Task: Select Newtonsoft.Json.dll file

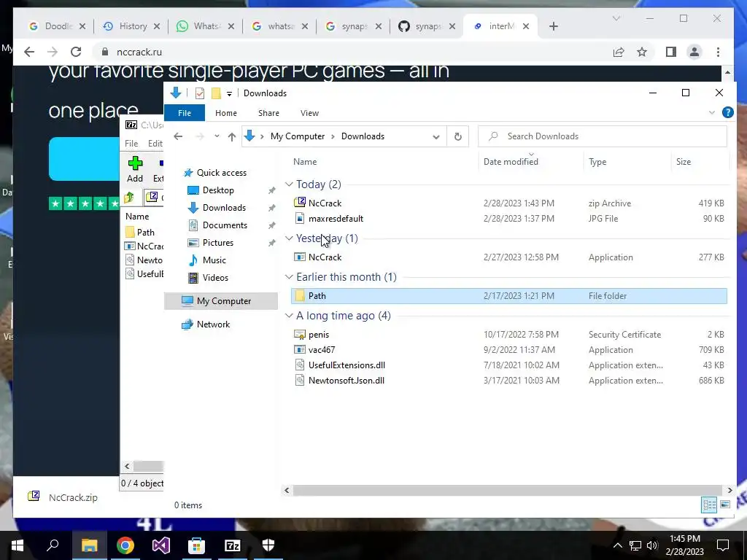Action: (x=508, y=381)
